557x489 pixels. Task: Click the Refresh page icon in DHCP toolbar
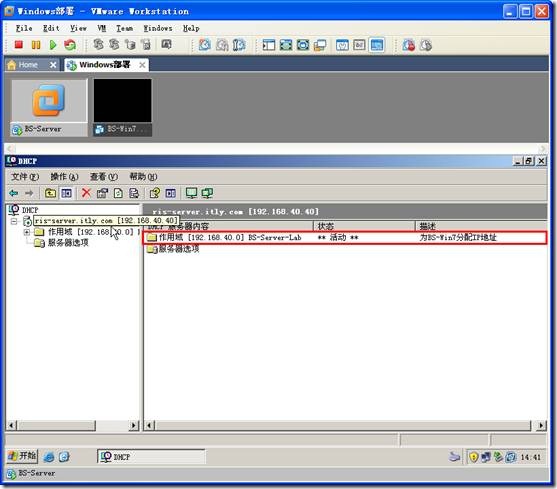(x=118, y=193)
